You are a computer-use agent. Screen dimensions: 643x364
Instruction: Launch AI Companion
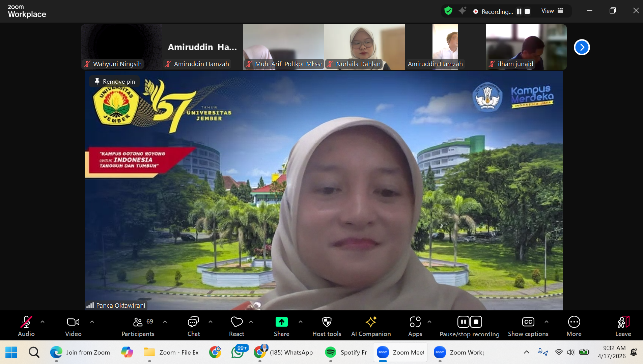(x=370, y=325)
